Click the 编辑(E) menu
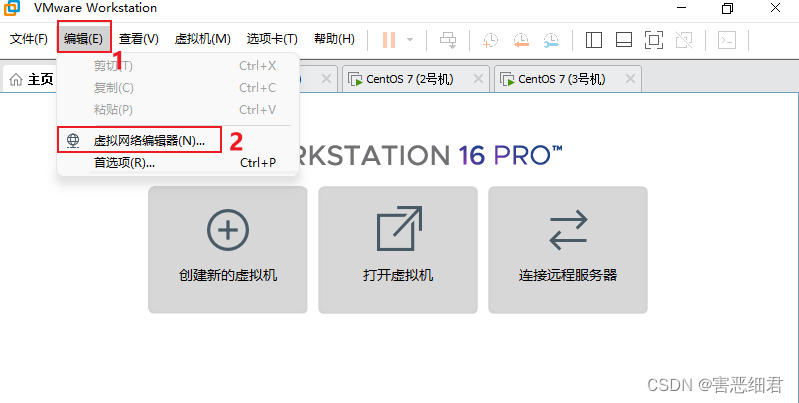 pyautogui.click(x=84, y=39)
